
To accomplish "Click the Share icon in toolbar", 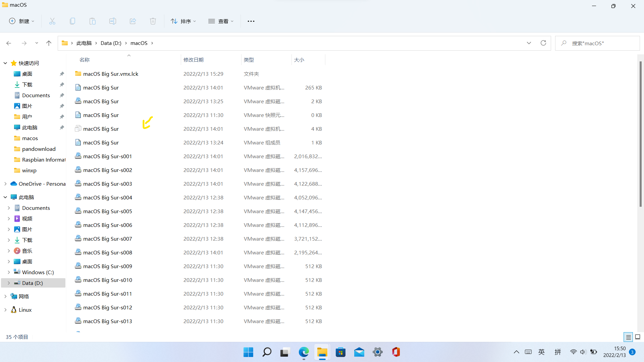I will (x=133, y=21).
